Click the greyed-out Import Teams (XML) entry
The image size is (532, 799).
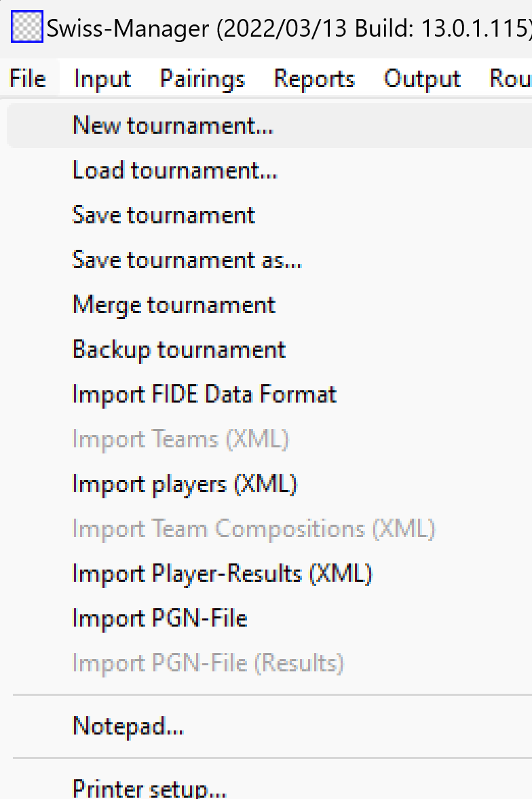(180, 439)
